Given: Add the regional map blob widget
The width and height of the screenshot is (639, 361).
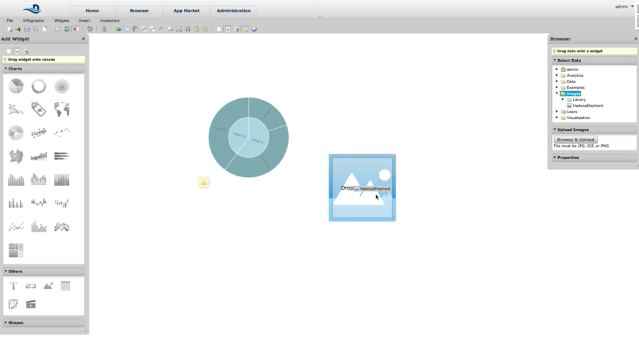Looking at the screenshot, I should (16, 156).
